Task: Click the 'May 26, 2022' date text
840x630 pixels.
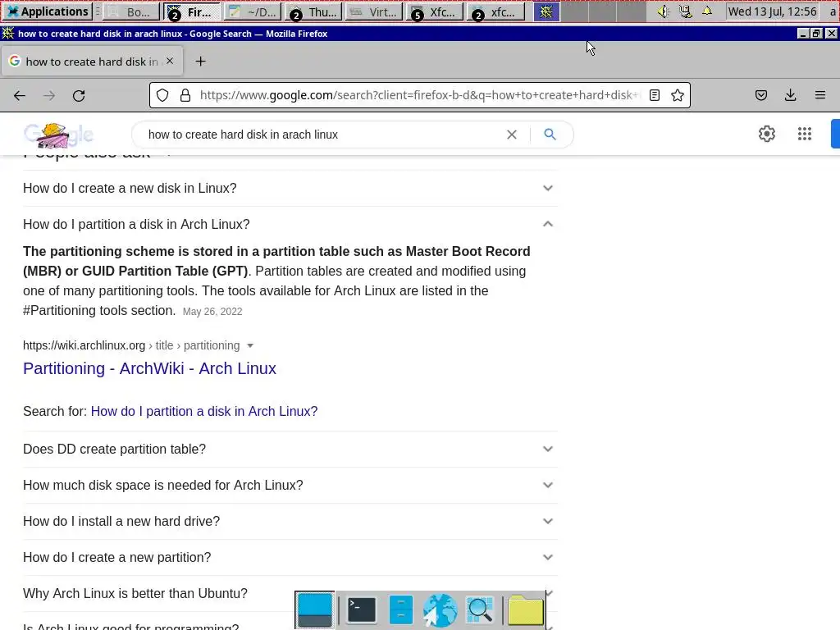Action: 212,312
